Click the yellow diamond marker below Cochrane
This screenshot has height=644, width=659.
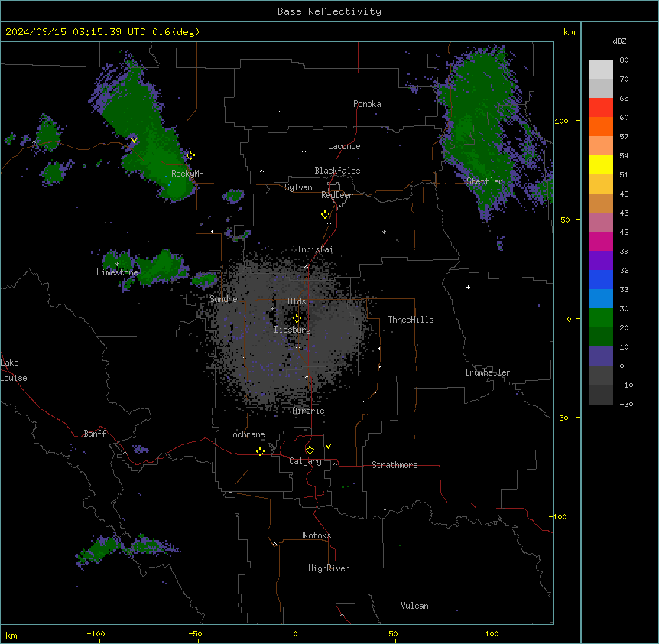pyautogui.click(x=260, y=451)
